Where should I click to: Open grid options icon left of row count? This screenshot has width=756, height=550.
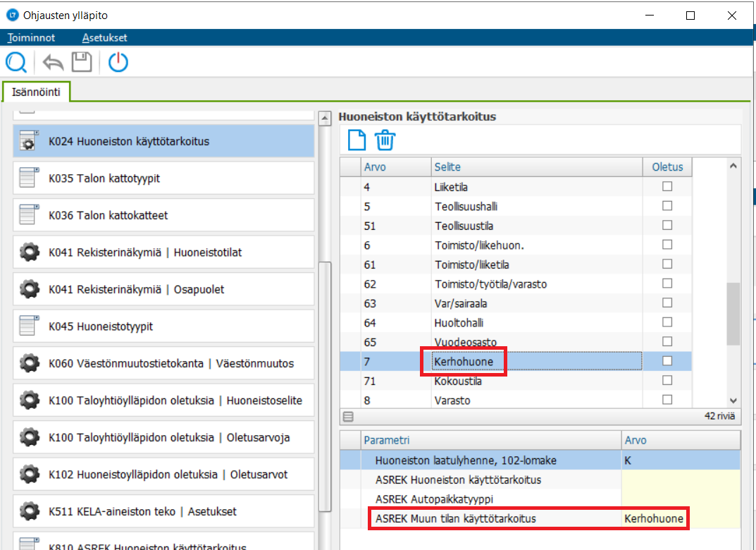click(x=347, y=416)
